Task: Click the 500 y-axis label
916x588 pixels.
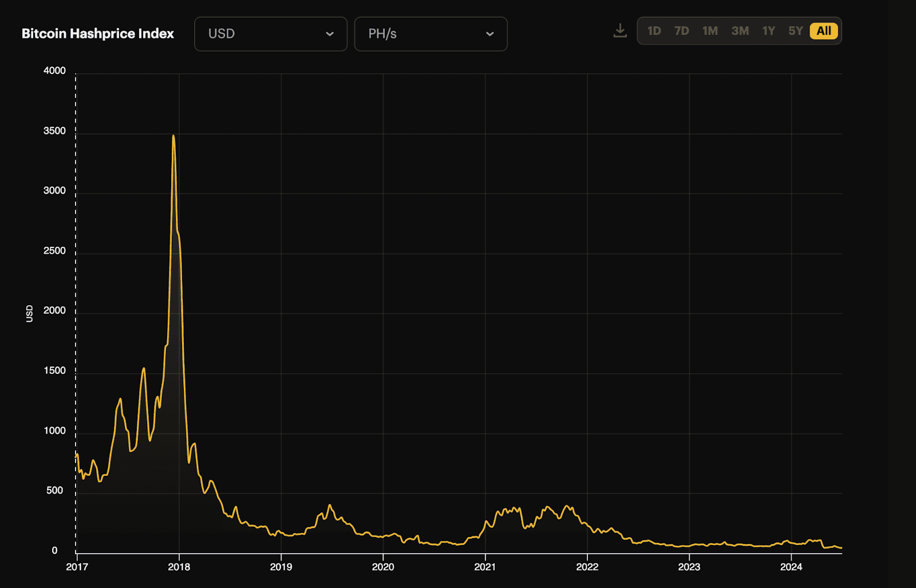Action: (54, 491)
